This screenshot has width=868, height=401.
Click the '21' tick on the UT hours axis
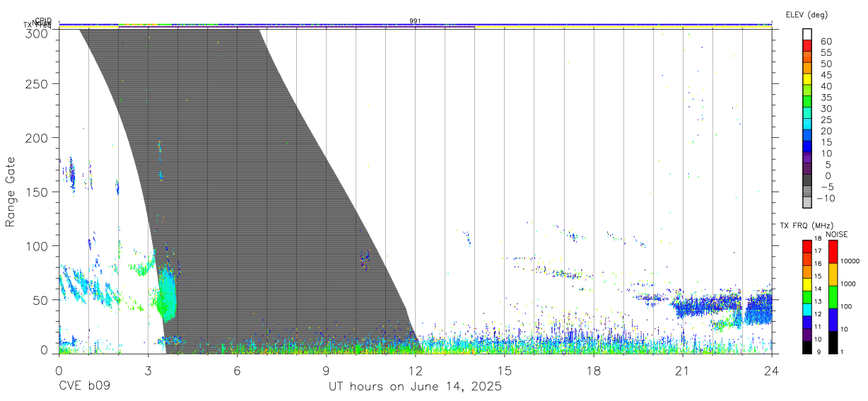point(683,370)
